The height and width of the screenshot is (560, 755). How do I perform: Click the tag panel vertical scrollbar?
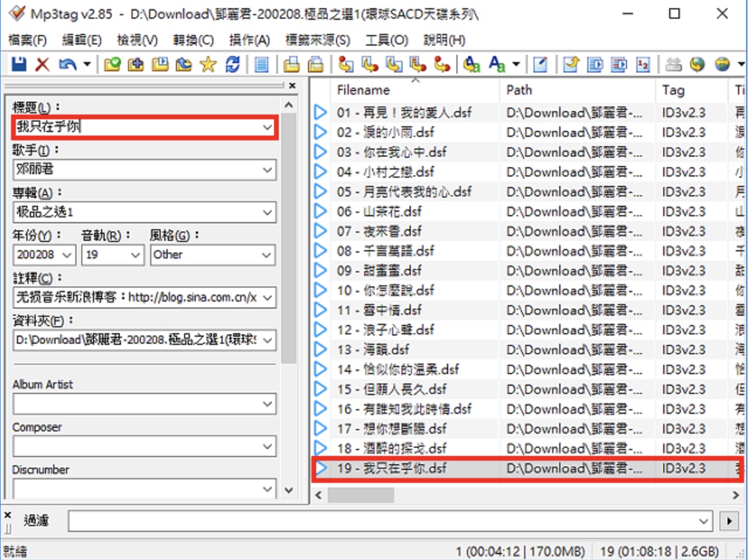click(x=289, y=240)
